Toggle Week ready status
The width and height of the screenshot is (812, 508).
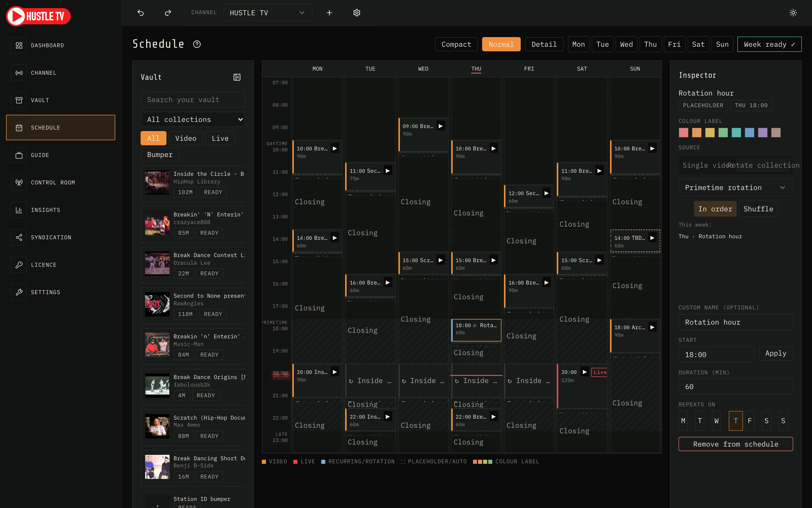pyautogui.click(x=769, y=44)
